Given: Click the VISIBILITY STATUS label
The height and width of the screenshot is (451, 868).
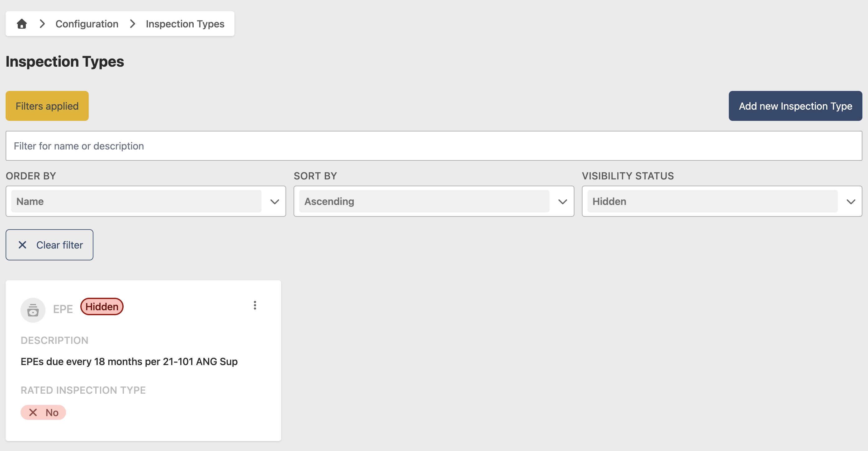Looking at the screenshot, I should (x=628, y=176).
